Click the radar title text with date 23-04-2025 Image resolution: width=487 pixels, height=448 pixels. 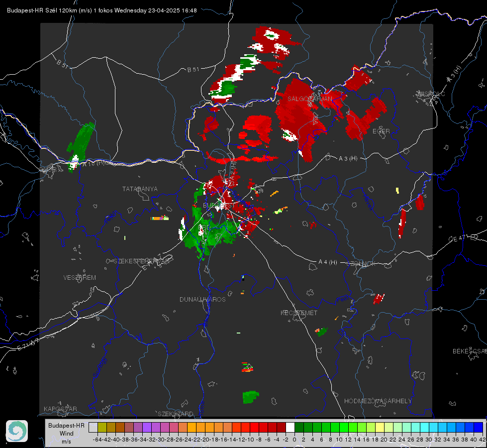[102, 10]
